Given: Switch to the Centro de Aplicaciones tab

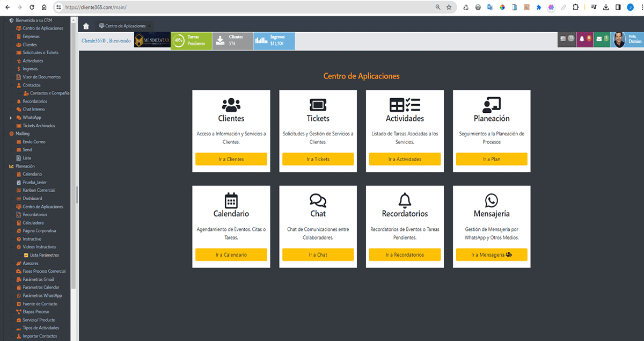Looking at the screenshot, I should point(122,26).
